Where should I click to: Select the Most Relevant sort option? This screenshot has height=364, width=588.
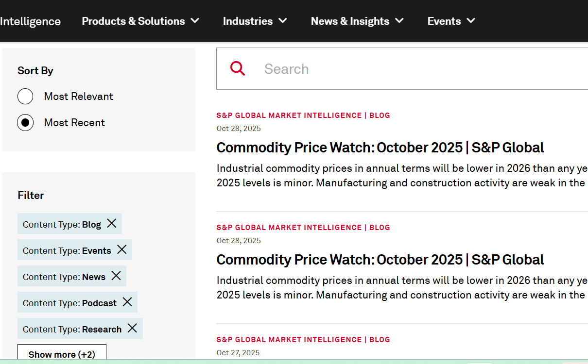click(x=25, y=97)
